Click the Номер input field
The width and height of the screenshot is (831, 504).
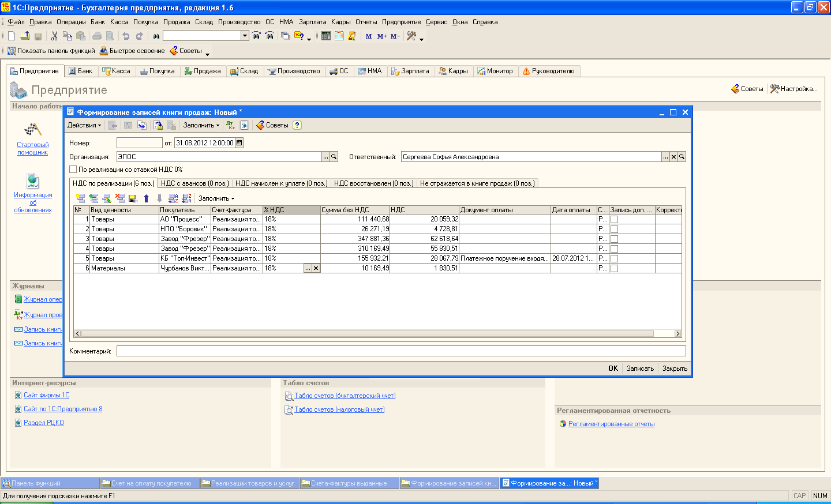(x=140, y=143)
